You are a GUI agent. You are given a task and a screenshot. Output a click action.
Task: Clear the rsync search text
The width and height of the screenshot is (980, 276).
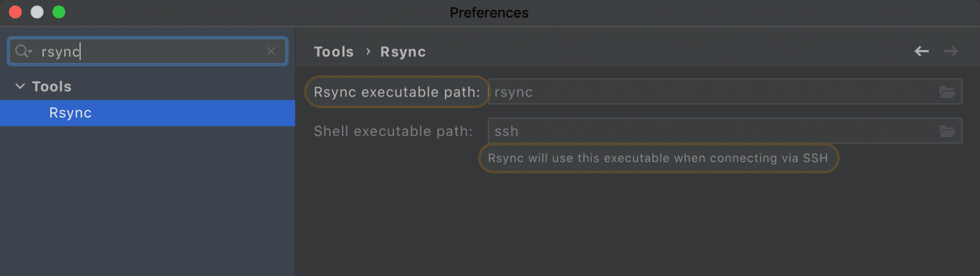point(271,51)
